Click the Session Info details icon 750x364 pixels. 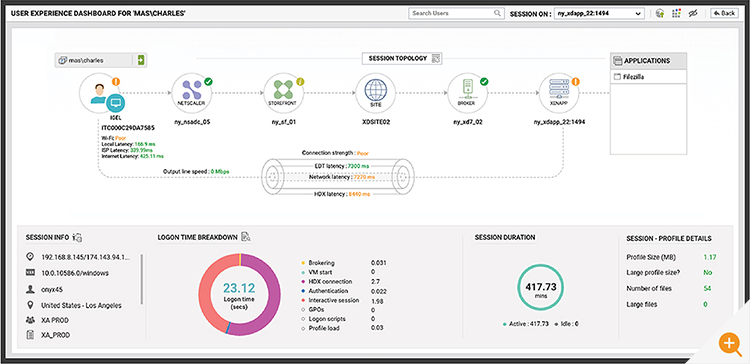77,237
